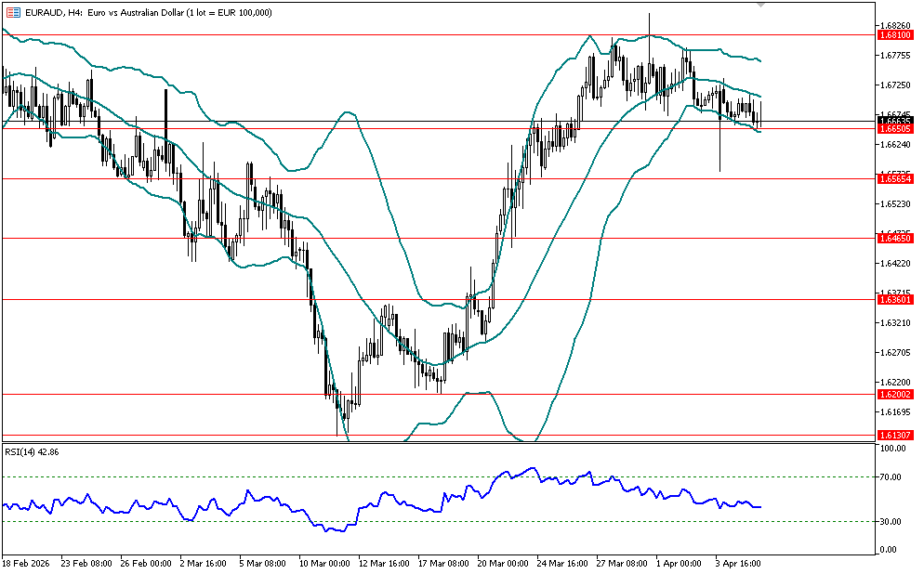Click the EURAUD chart symbol icon
Image resolution: width=924 pixels, height=574 pixels.
pos(12,13)
